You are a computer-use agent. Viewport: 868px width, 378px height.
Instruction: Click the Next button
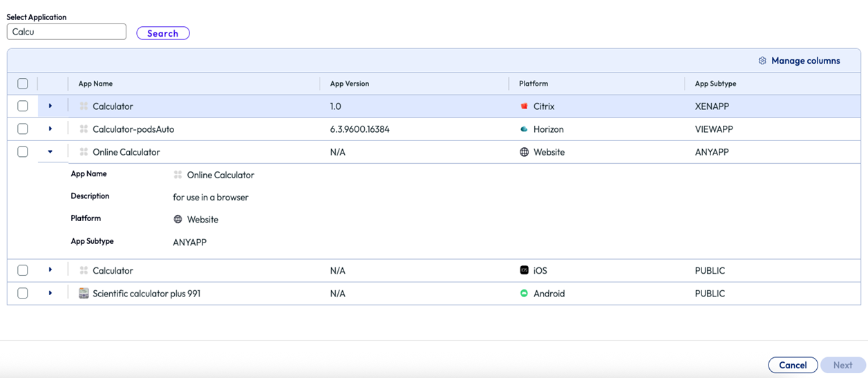tap(842, 365)
